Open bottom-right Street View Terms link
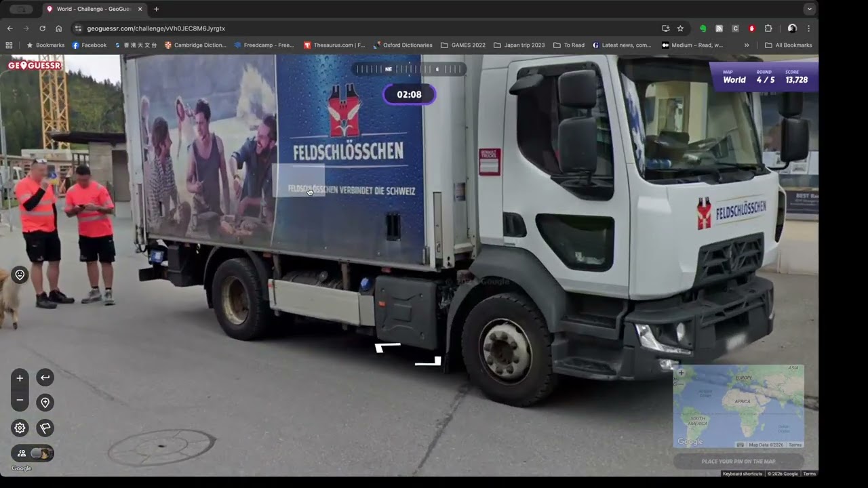The width and height of the screenshot is (868, 488). coord(809,474)
